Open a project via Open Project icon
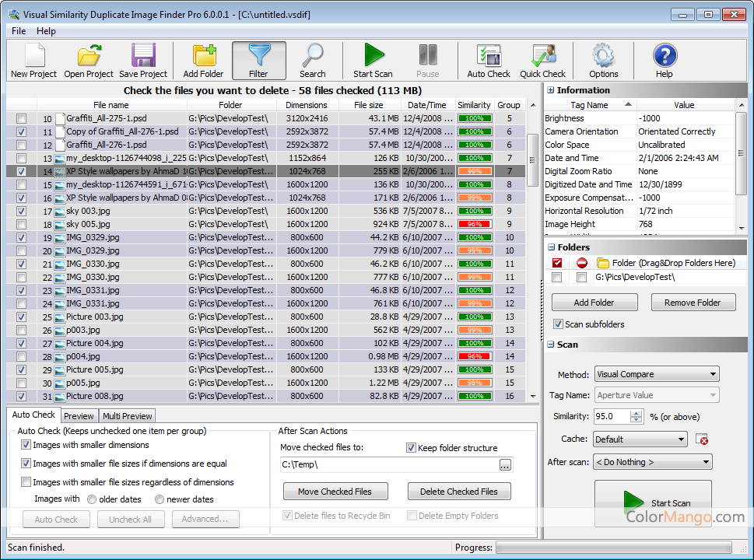This screenshot has height=560, width=754. click(89, 61)
